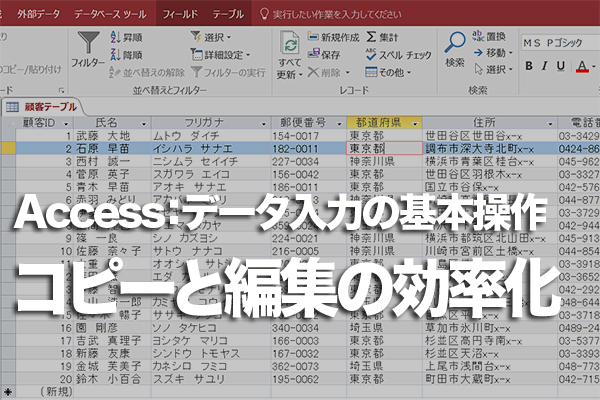Click the active 東京都 cell in row 2
Image resolution: width=600 pixels, height=400 pixels.
coord(384,149)
